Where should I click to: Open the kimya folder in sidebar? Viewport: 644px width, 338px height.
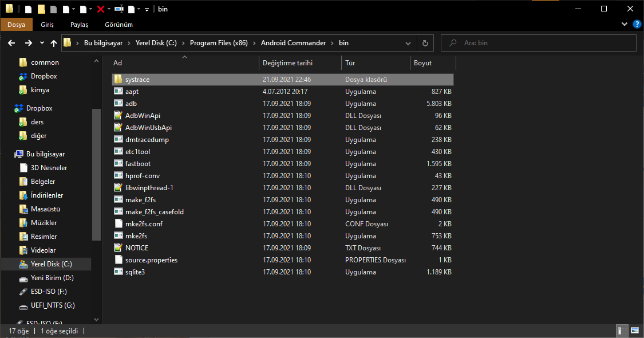40,90
